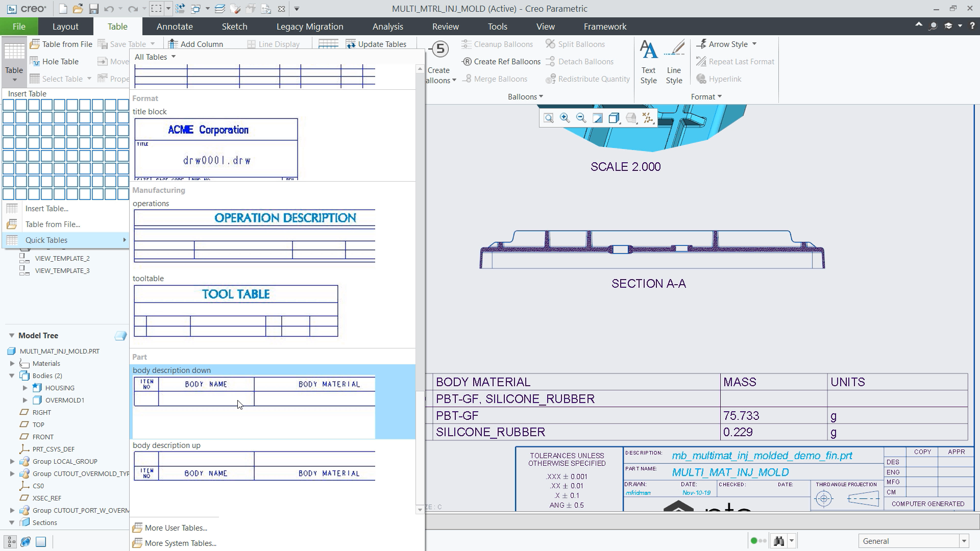980x551 pixels.
Task: Click the Regenerate icon in the quick access toolbar
Action: pyautogui.click(x=180, y=9)
